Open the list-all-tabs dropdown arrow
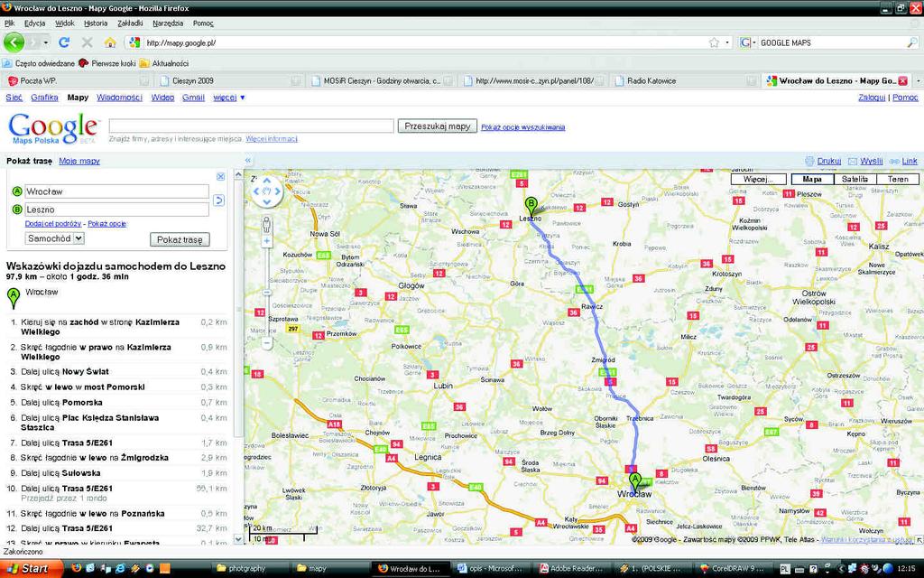The width and height of the screenshot is (924, 578). coord(918,80)
